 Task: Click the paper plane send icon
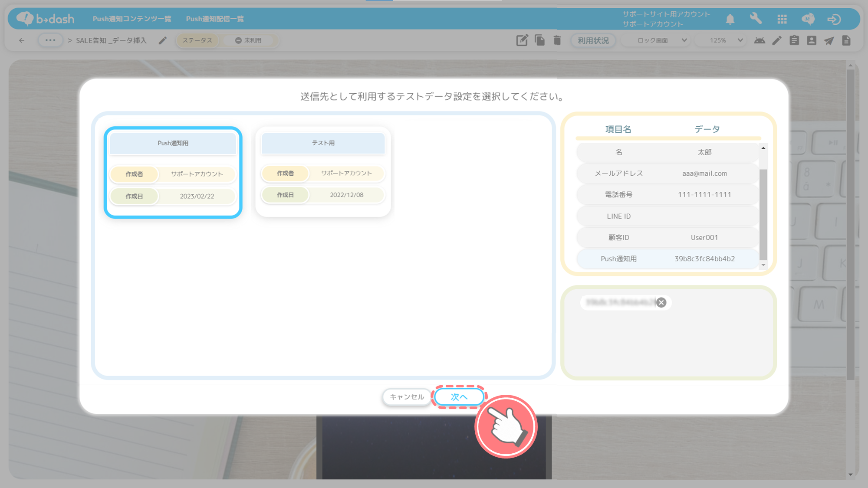[829, 40]
